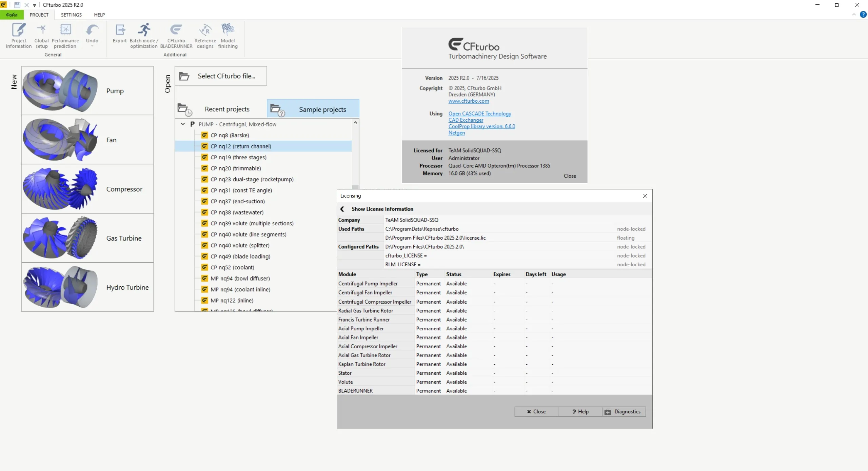
Task: Click the blue help question icon
Action: click(x=863, y=15)
